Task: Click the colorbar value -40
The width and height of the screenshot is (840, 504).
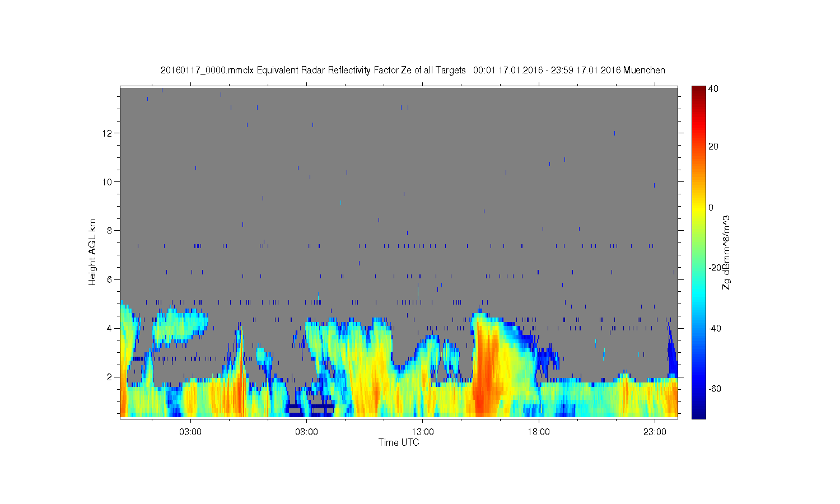Action: tap(715, 328)
